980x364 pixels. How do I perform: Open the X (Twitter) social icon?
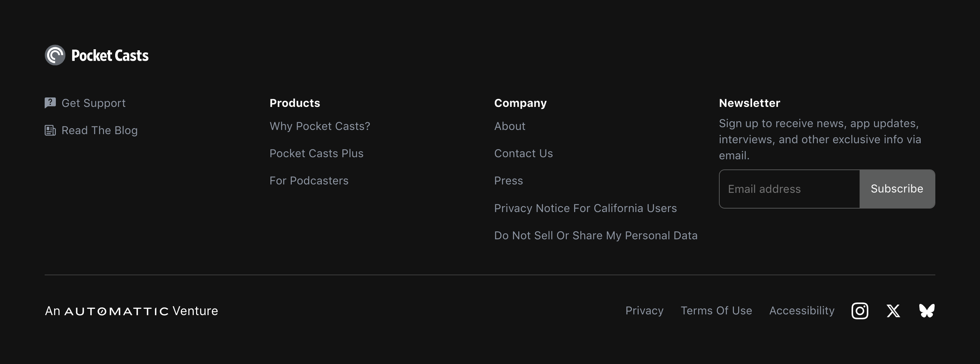[893, 311]
